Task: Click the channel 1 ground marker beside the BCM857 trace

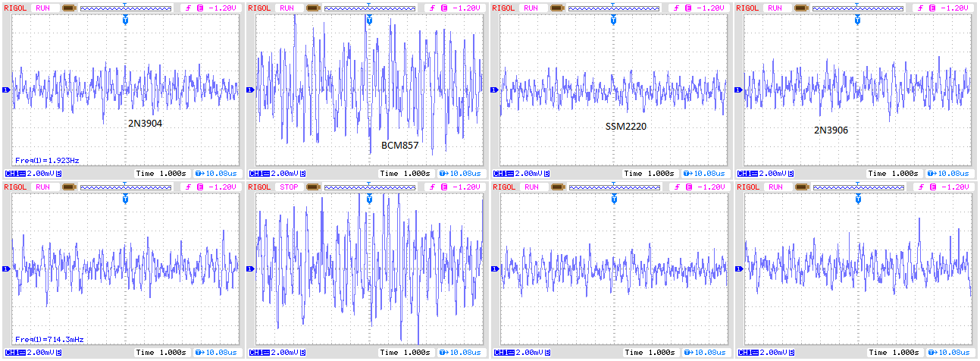Action: click(x=250, y=90)
